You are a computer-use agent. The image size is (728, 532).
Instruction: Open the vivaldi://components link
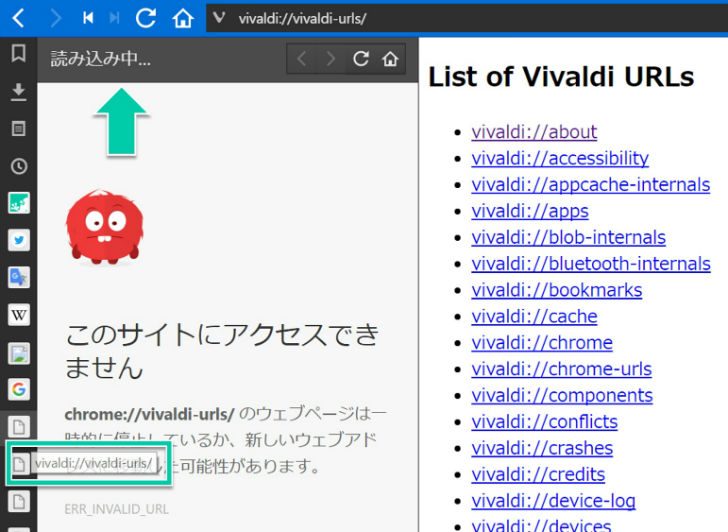tap(562, 396)
